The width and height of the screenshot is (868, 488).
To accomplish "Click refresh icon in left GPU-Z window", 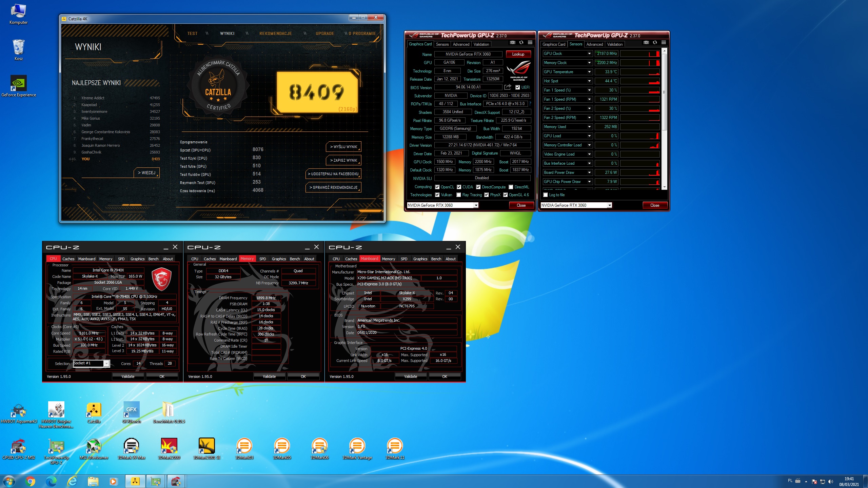I will point(521,43).
